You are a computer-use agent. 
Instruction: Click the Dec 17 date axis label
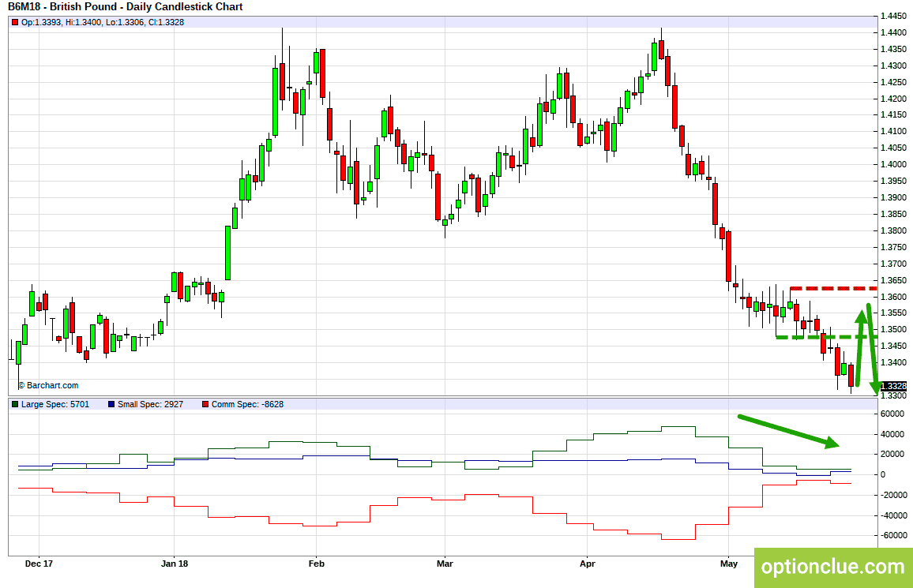coord(39,564)
